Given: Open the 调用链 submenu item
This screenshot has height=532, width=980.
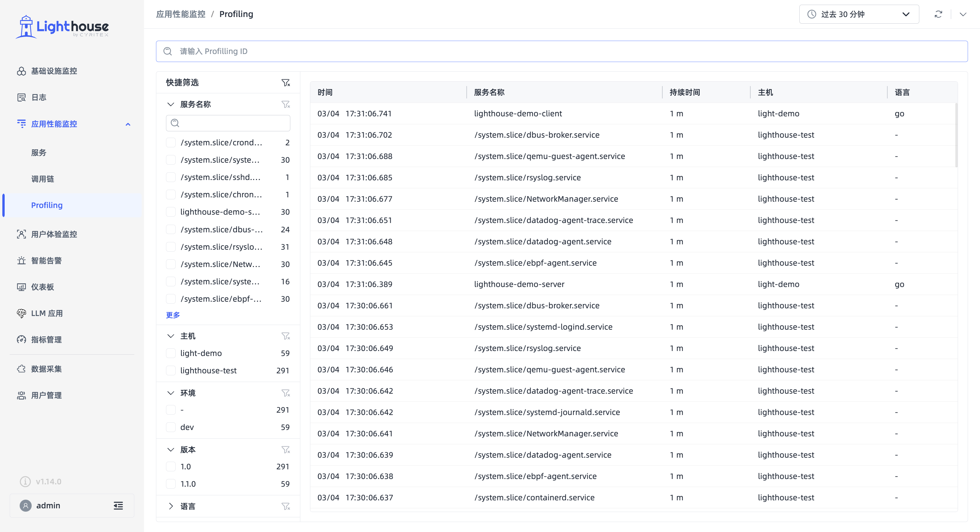Looking at the screenshot, I should [x=43, y=179].
